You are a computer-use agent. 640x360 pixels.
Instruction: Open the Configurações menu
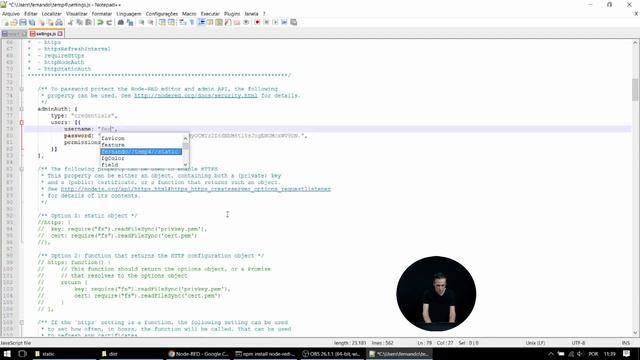(162, 14)
